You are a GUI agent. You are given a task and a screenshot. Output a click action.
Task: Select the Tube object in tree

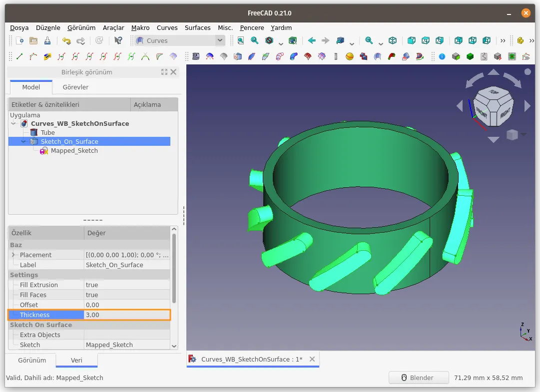[47, 132]
